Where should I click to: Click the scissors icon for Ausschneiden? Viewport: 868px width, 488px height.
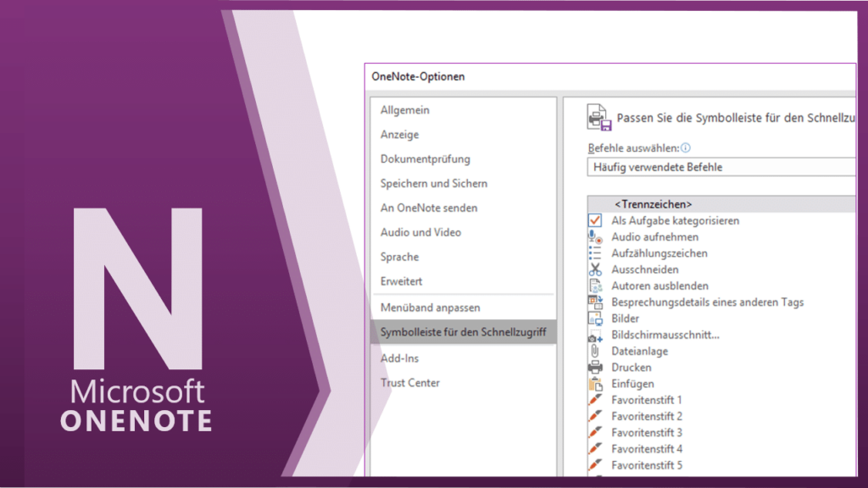(x=595, y=269)
